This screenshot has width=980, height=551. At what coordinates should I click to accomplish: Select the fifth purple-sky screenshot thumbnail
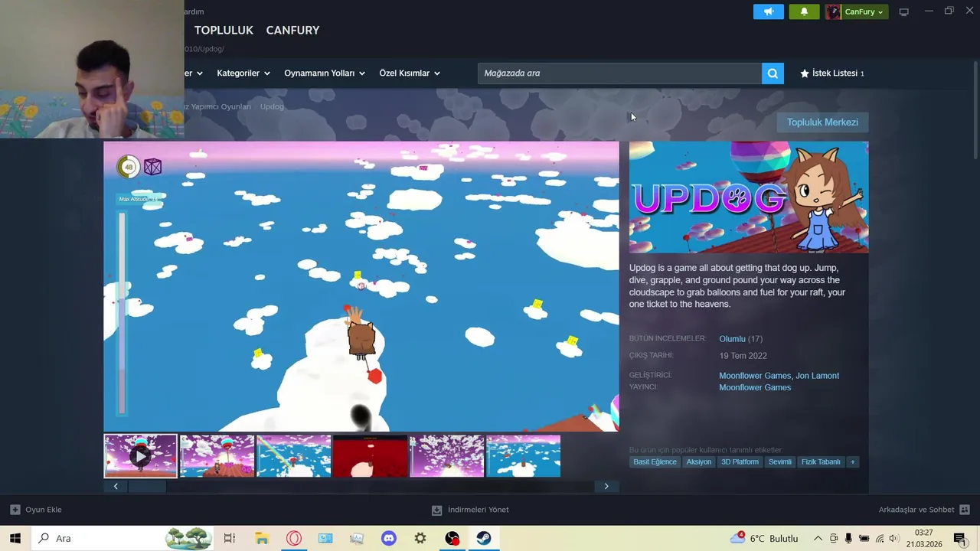[x=446, y=456]
